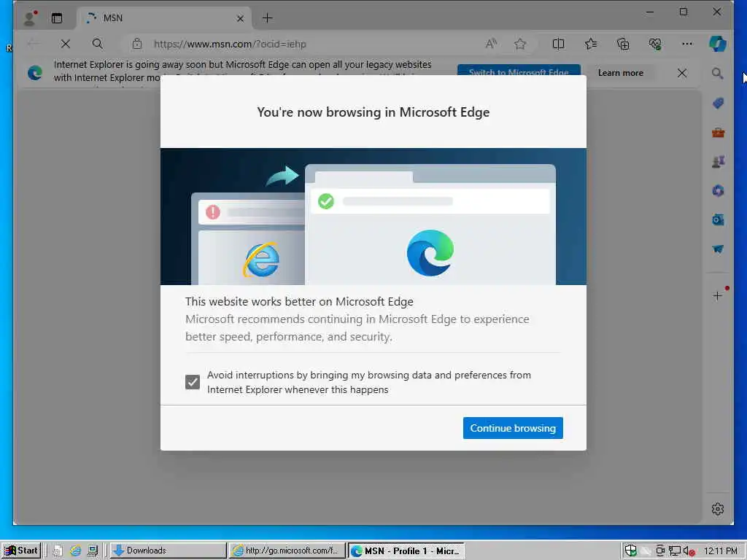Click the search icon beside address bar
Viewport: 747px width, 560px height.
coord(97,44)
